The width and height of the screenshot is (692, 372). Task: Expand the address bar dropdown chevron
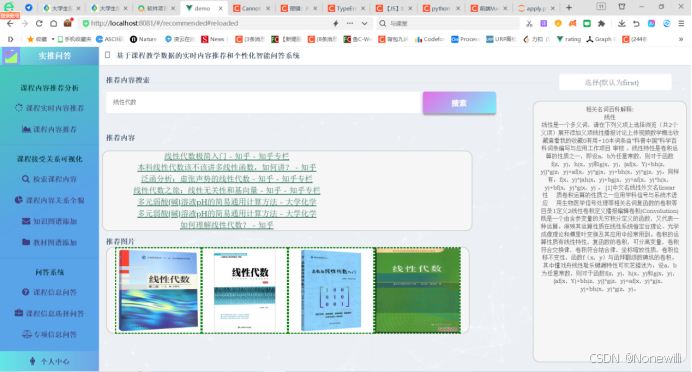[365, 23]
